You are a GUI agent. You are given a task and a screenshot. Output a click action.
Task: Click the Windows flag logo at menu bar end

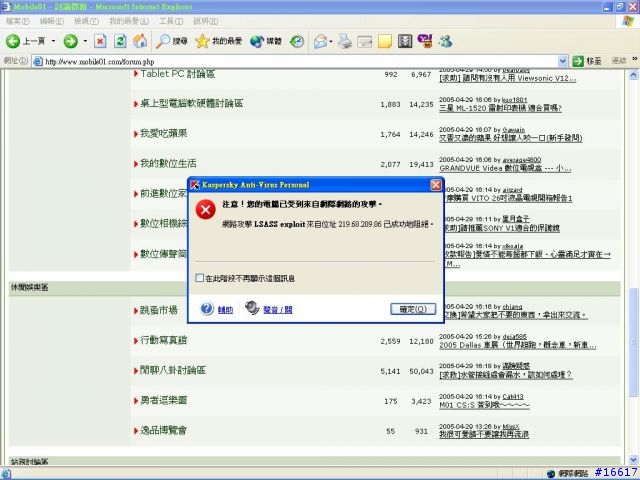point(628,21)
